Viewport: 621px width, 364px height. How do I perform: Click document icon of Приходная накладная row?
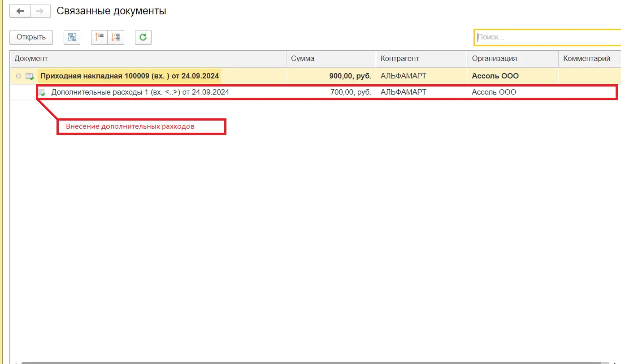coord(30,76)
